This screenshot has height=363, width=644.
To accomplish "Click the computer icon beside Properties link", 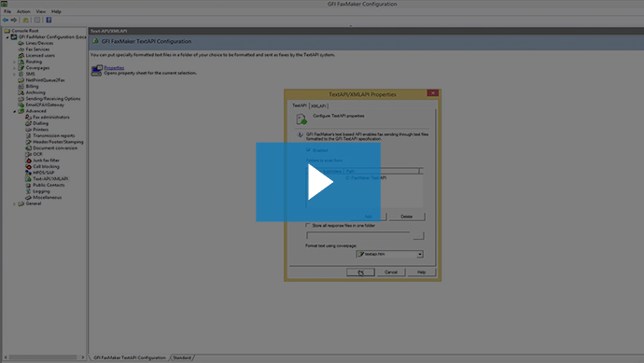I will (x=96, y=70).
